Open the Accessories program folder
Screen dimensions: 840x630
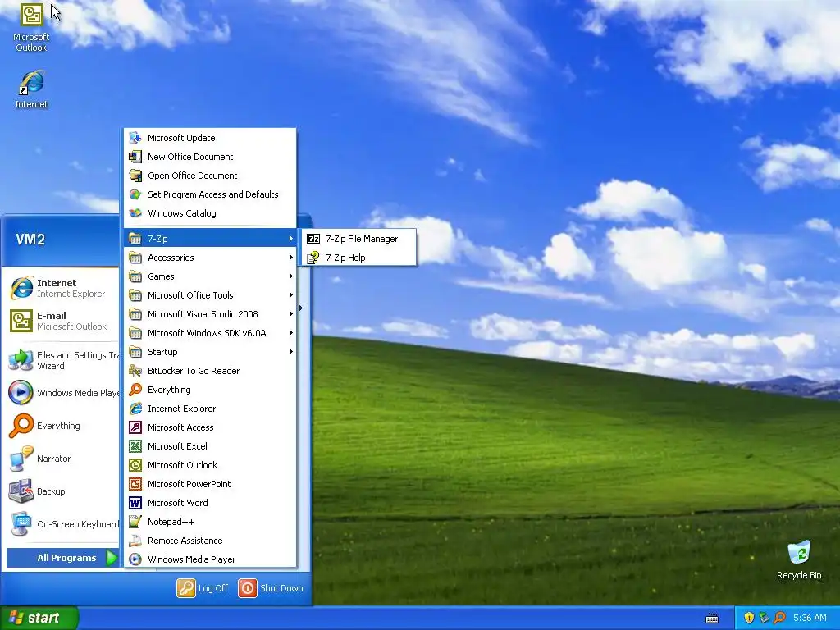[210, 258]
